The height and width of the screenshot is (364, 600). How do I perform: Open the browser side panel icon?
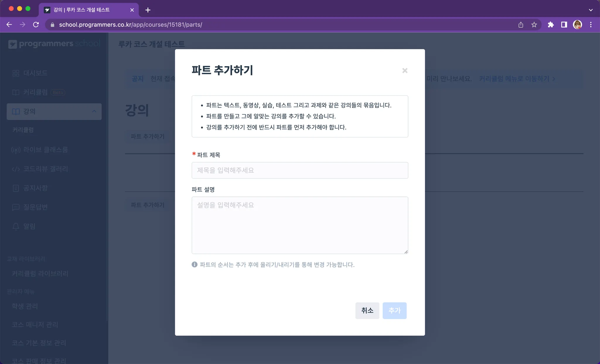[x=564, y=25]
